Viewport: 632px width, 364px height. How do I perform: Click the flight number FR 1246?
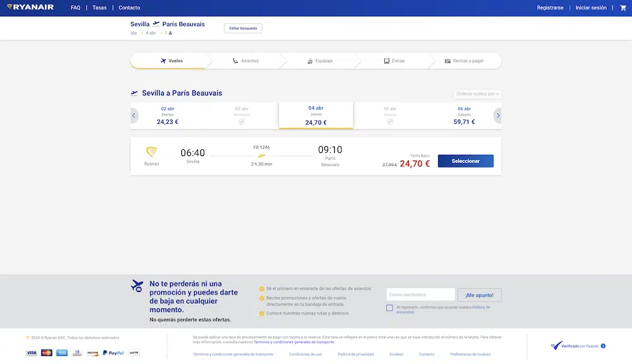click(x=262, y=147)
